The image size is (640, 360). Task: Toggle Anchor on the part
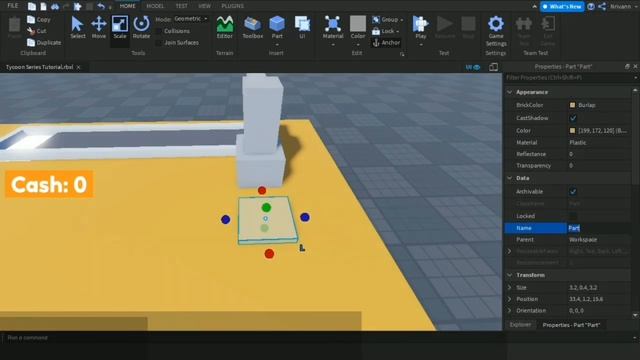(x=386, y=42)
